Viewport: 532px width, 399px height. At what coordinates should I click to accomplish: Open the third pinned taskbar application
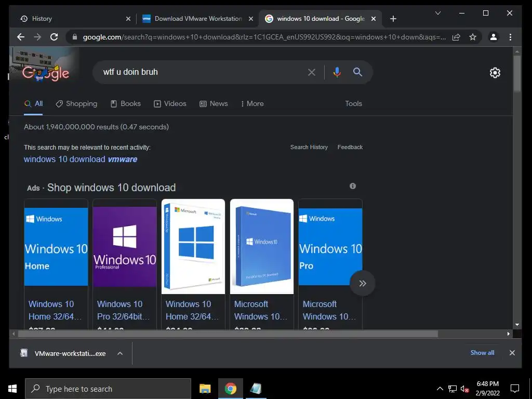tap(256, 389)
